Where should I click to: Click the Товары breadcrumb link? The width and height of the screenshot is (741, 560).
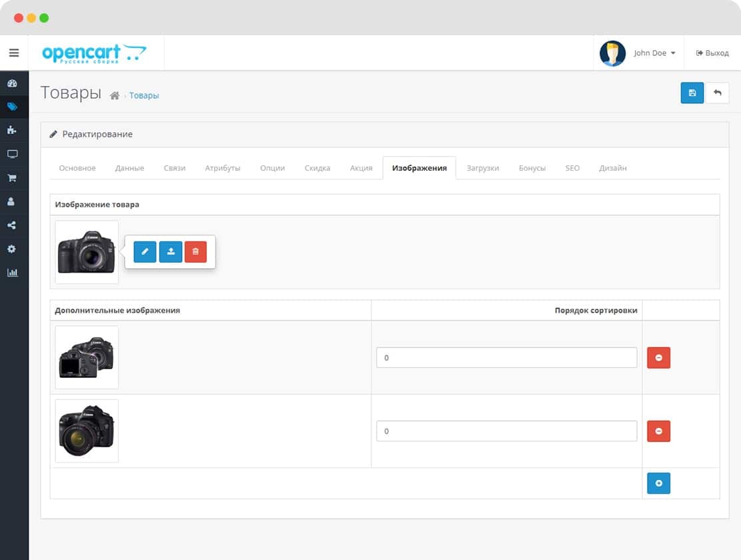[x=144, y=95]
